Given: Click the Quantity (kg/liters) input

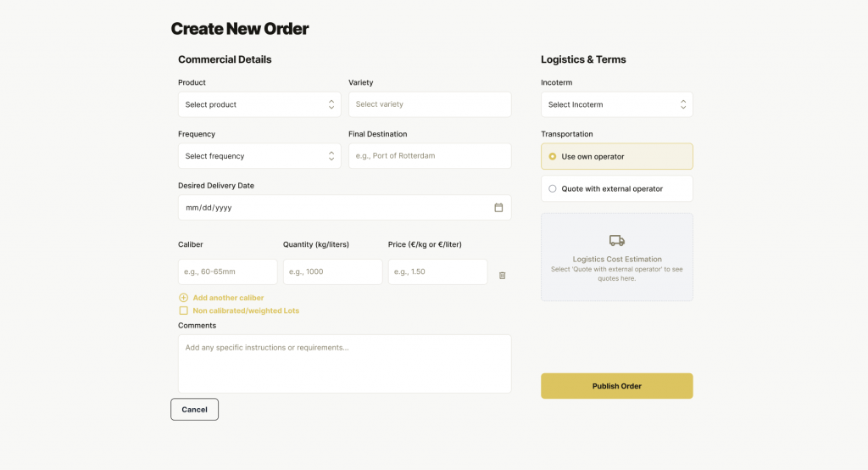Looking at the screenshot, I should (332, 271).
